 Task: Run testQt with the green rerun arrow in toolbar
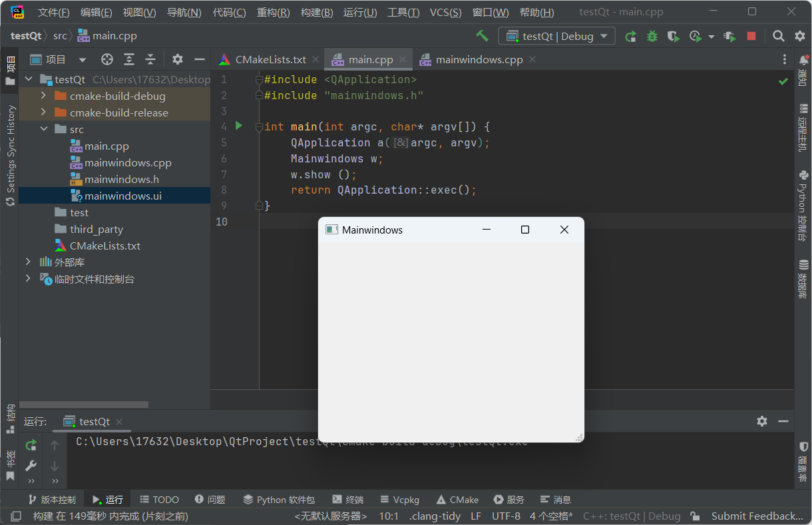point(630,36)
